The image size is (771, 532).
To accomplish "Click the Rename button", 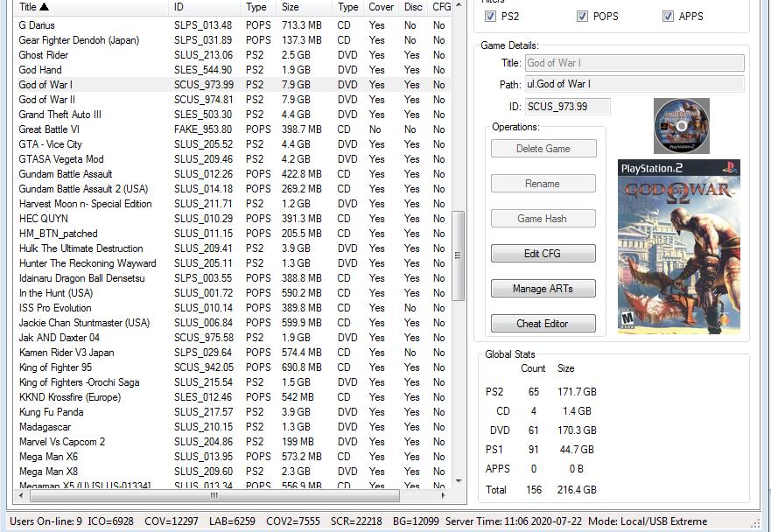I will (543, 184).
